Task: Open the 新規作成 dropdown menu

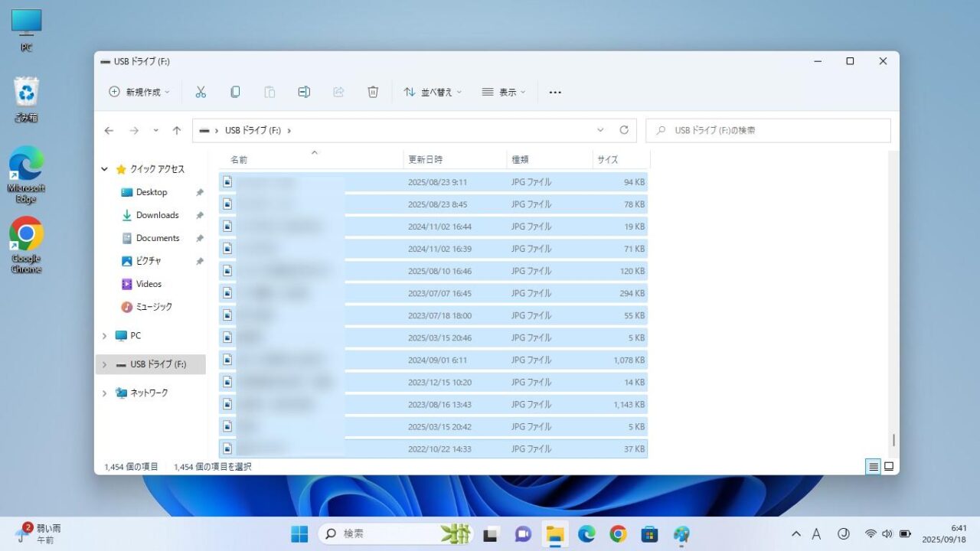Action: click(139, 92)
